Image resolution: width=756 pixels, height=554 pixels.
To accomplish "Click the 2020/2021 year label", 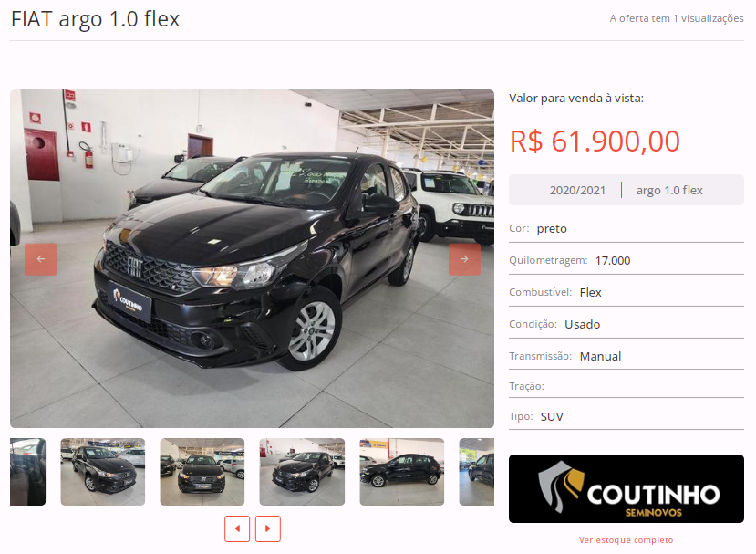I will 577,190.
